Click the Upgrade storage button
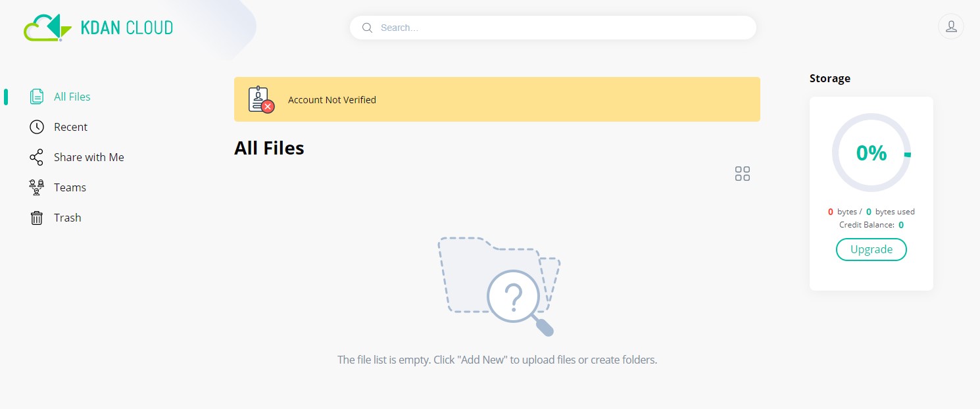Screen dimensions: 980x409 click(871, 249)
